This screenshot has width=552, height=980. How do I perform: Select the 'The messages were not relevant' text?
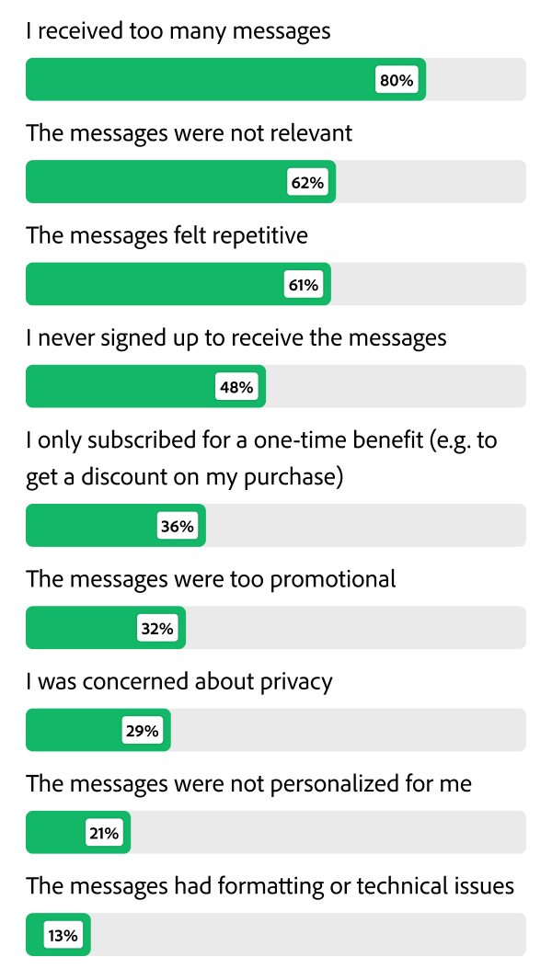(190, 133)
